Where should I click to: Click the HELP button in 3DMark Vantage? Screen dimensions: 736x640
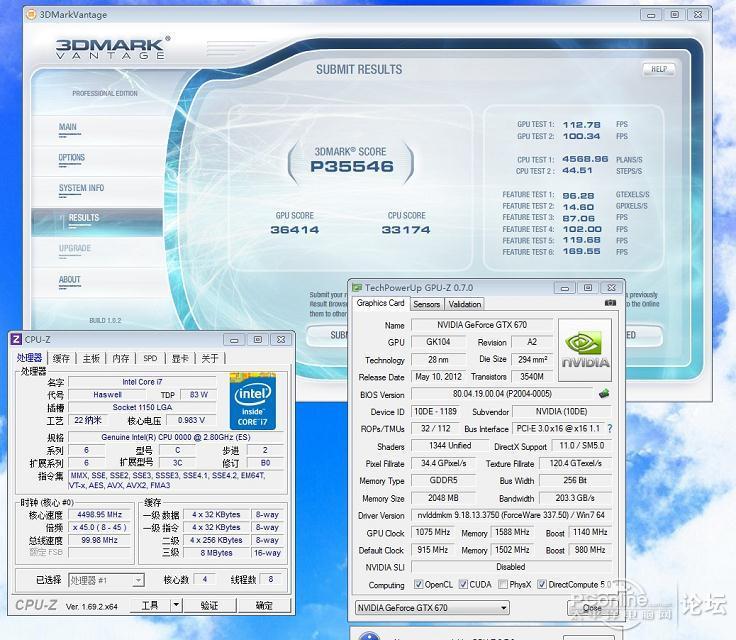(659, 69)
